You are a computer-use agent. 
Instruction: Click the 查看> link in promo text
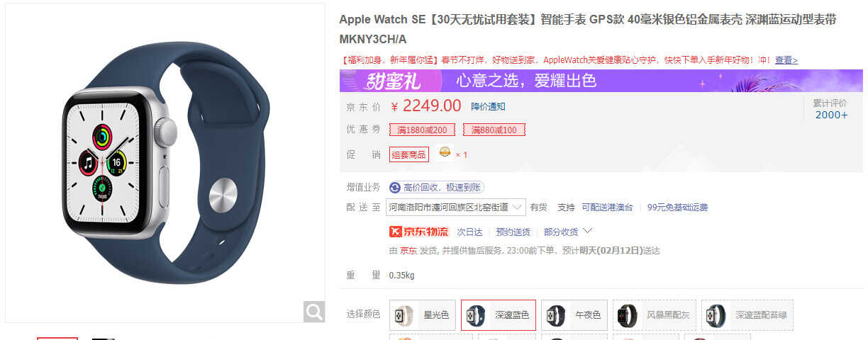[x=786, y=60]
